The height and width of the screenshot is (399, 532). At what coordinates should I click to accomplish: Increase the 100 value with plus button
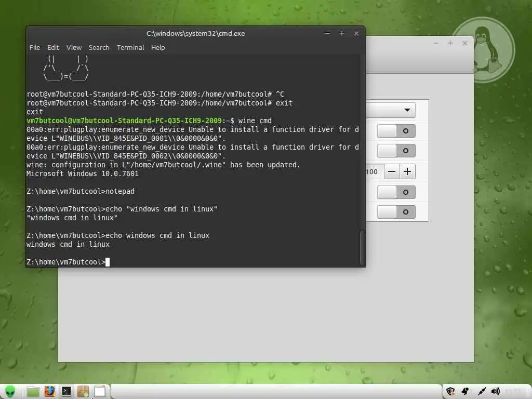click(x=407, y=171)
